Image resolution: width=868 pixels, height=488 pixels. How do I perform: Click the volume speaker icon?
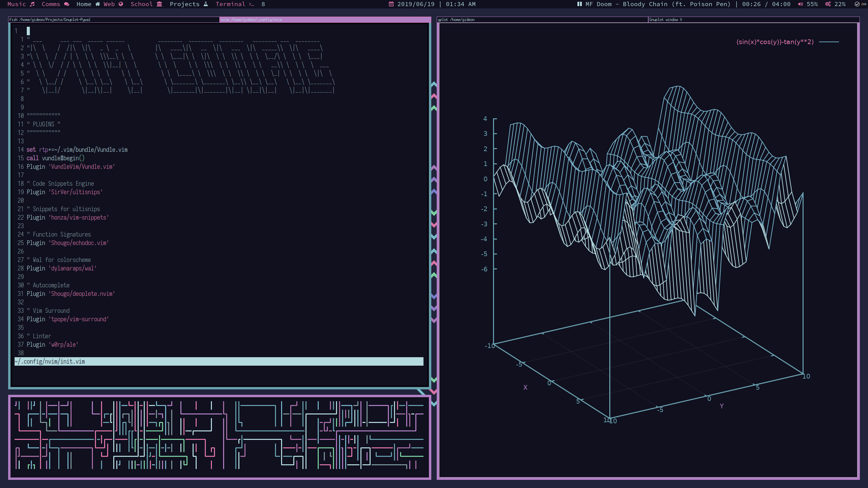pyautogui.click(x=800, y=4)
